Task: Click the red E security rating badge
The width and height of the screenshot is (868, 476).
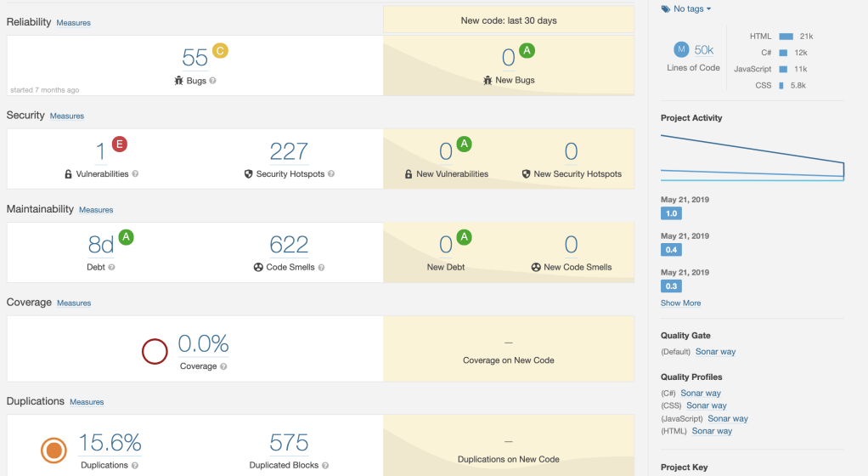Action: pyautogui.click(x=119, y=144)
